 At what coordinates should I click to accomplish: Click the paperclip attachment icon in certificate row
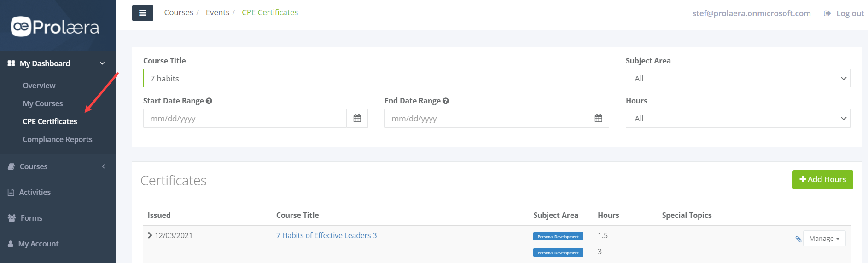798,239
